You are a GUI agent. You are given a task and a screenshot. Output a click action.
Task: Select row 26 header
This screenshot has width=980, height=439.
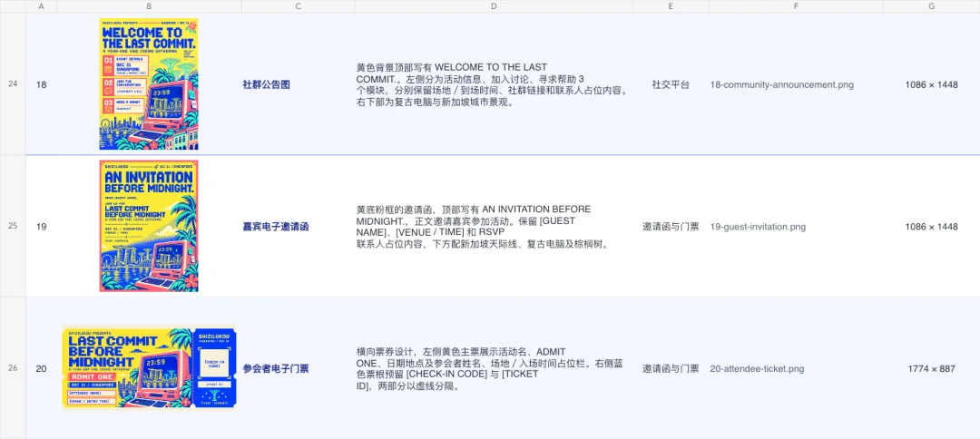tap(13, 368)
